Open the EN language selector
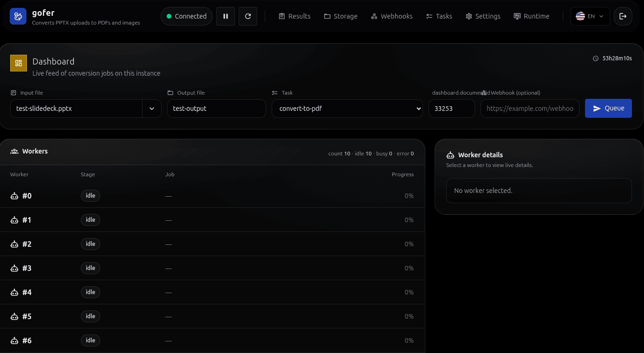644x353 pixels. (590, 16)
